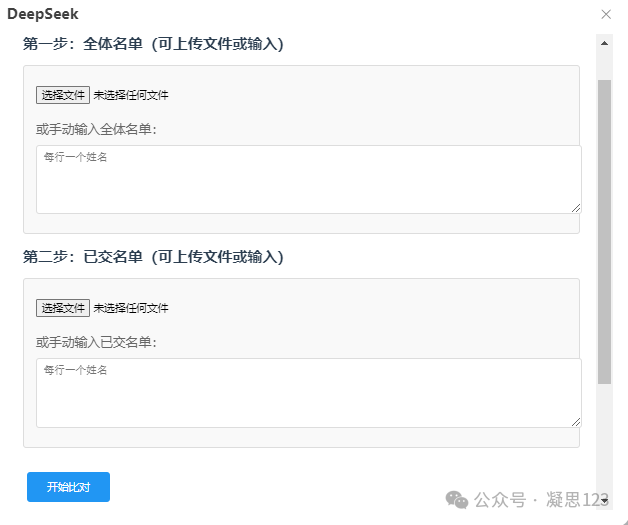Click resize handle of 全体名单 textarea
This screenshot has width=628, height=525.
[x=576, y=208]
